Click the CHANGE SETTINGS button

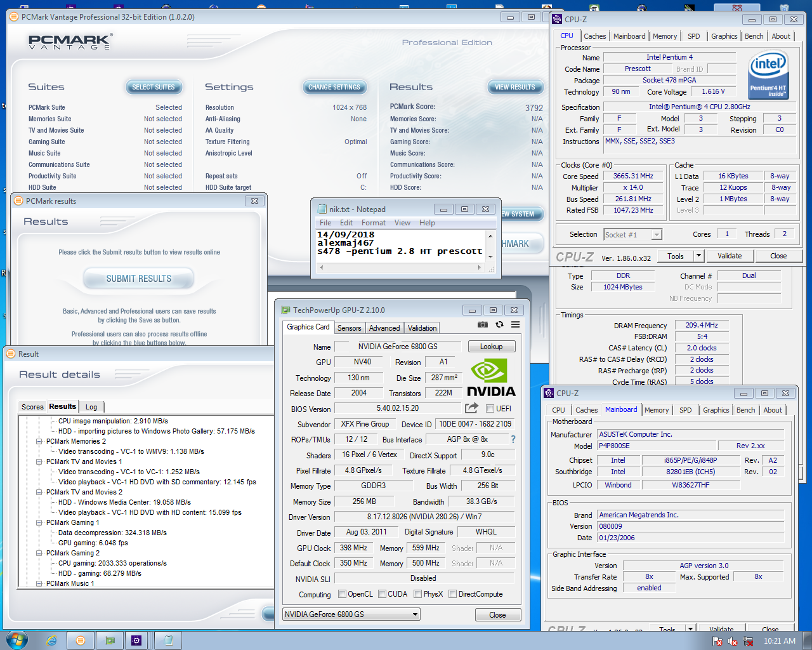point(334,87)
